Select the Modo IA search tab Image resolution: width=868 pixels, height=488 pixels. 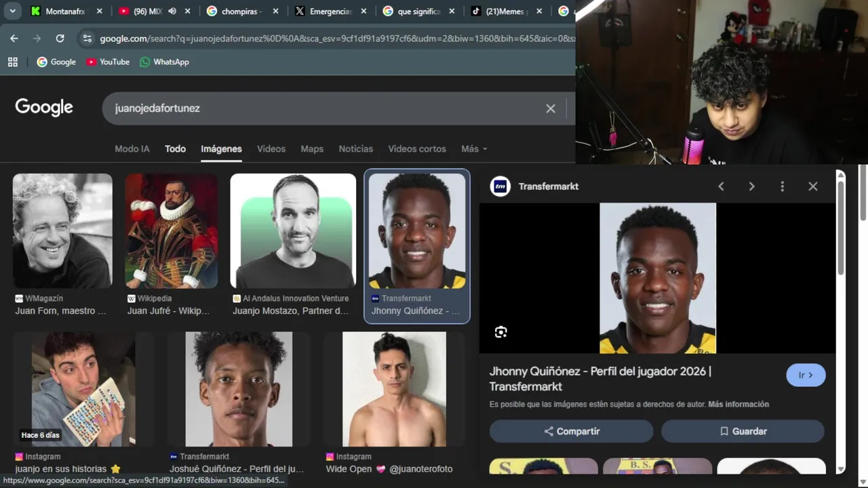coord(132,148)
